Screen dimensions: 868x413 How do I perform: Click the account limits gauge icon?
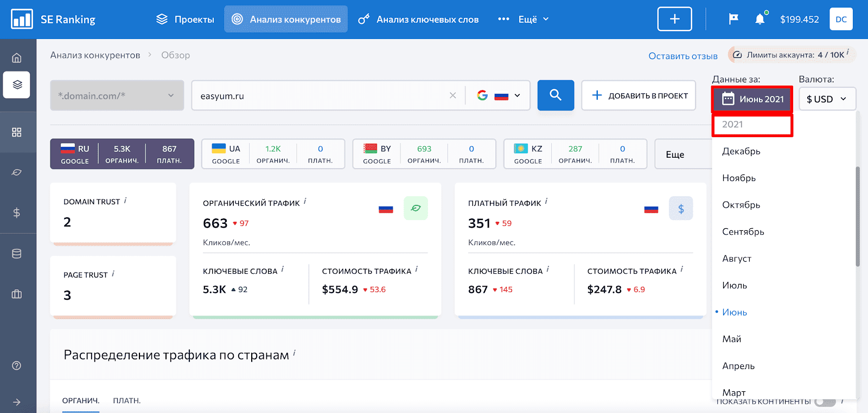pos(737,55)
